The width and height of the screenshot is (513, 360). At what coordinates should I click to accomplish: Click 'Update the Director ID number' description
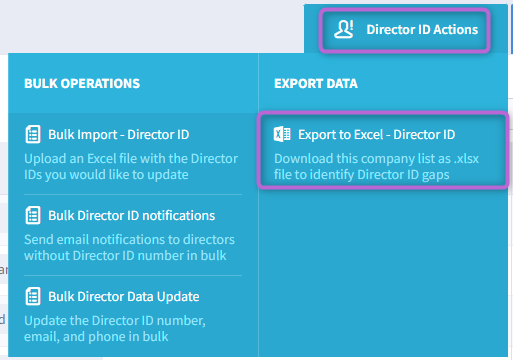(x=115, y=321)
